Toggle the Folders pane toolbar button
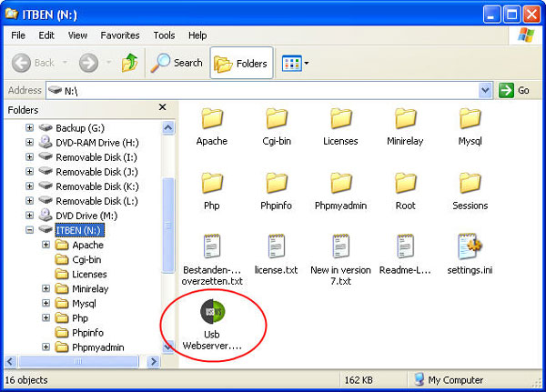This screenshot has height=392, width=546. point(241,63)
